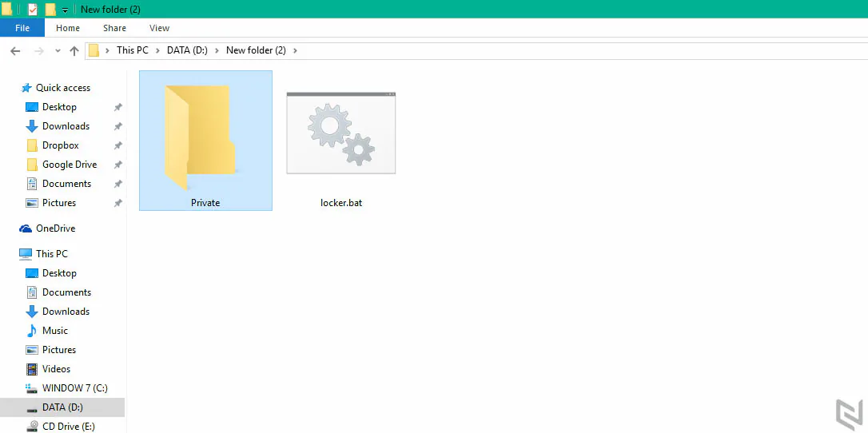
Task: Open Downloads under This PC
Action: point(66,312)
